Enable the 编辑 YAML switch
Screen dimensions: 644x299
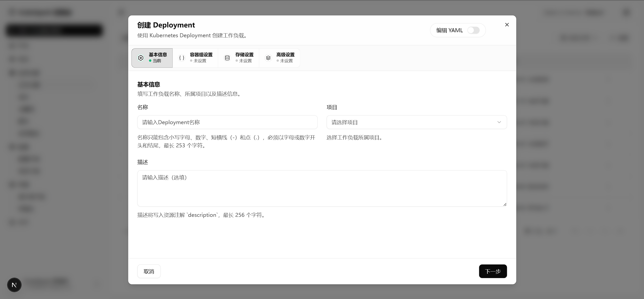[x=473, y=30]
